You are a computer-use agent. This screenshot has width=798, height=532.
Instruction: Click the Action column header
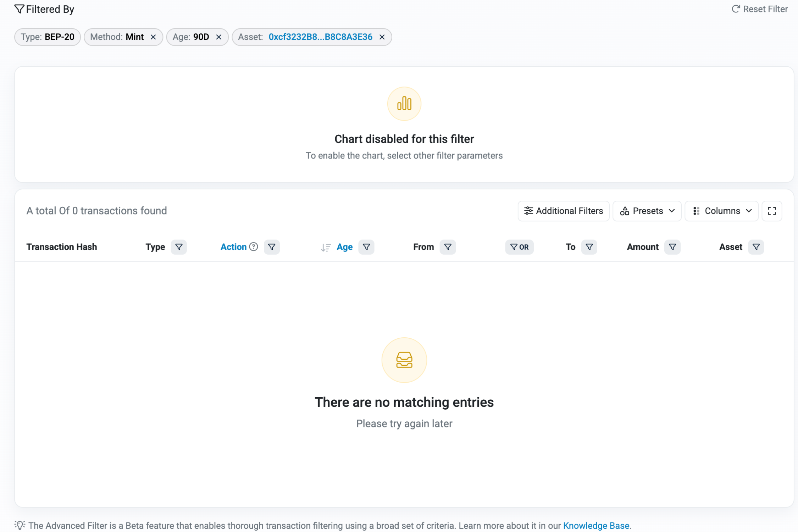[233, 247]
